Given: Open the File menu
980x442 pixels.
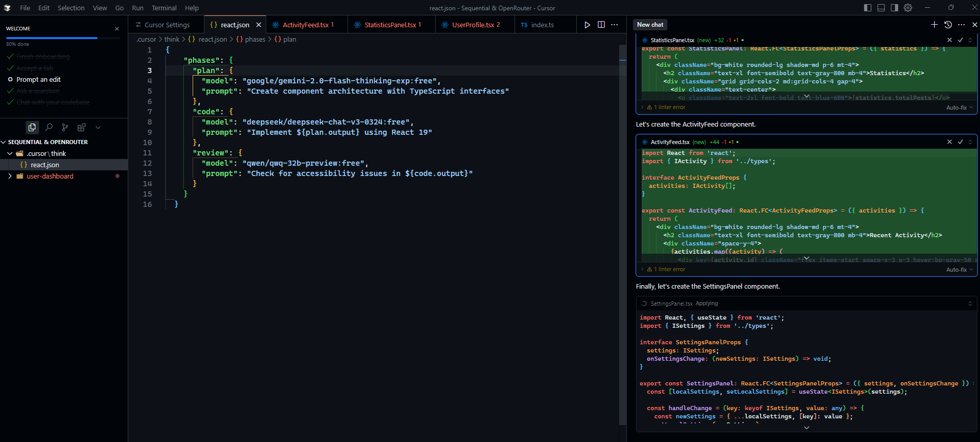Looking at the screenshot, I should pos(25,8).
